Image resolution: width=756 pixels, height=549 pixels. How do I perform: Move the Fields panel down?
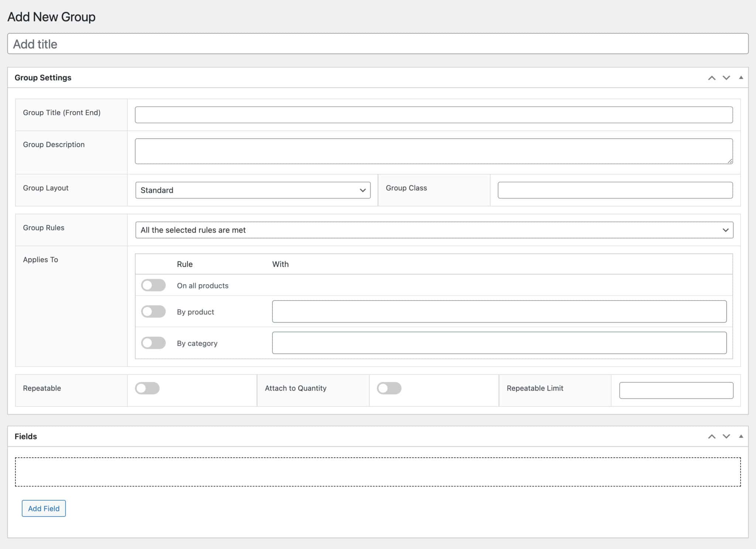(726, 436)
